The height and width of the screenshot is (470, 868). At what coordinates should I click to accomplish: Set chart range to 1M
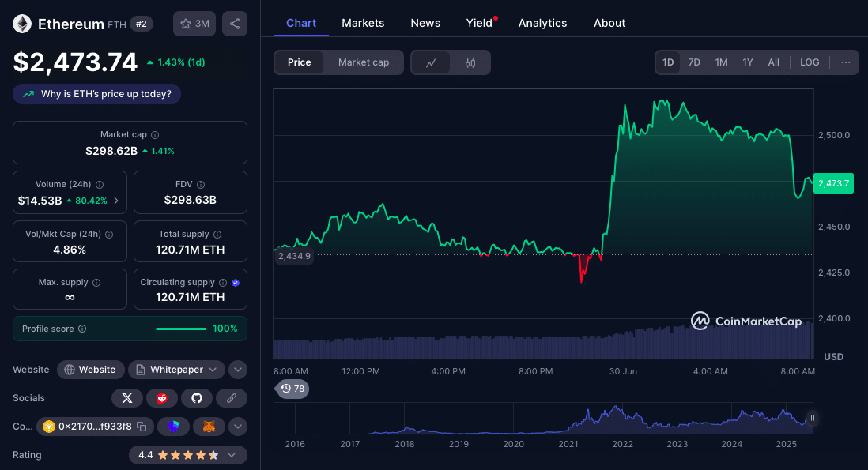(x=721, y=62)
